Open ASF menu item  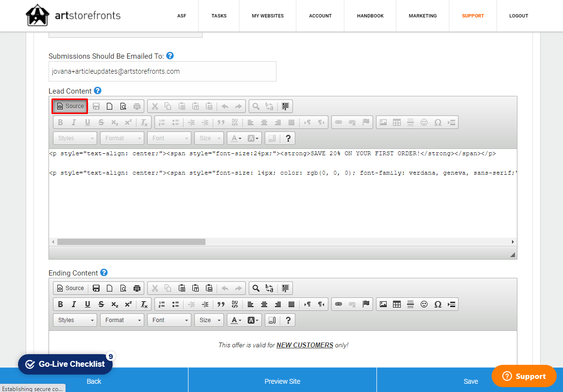tap(182, 16)
